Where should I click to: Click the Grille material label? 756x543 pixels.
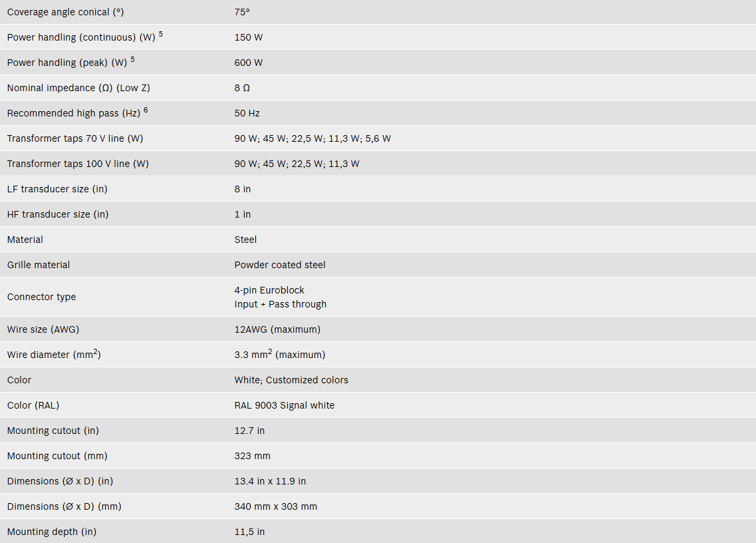[x=39, y=265]
